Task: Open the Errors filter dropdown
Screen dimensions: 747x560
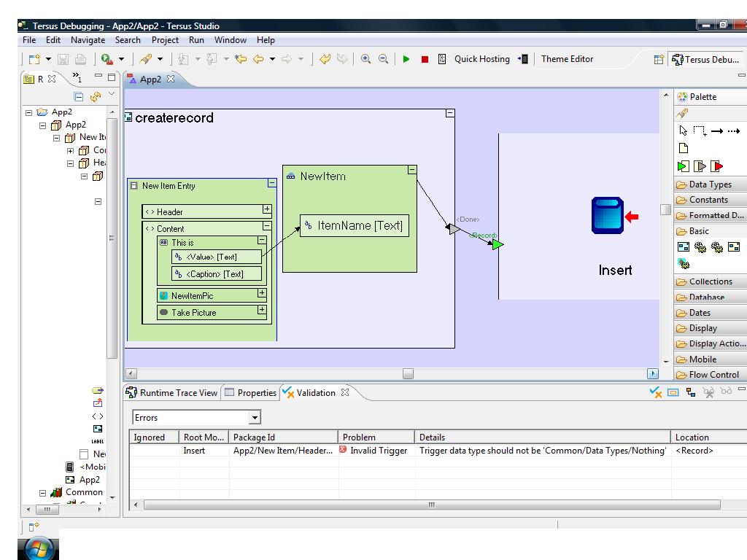Action: point(255,418)
